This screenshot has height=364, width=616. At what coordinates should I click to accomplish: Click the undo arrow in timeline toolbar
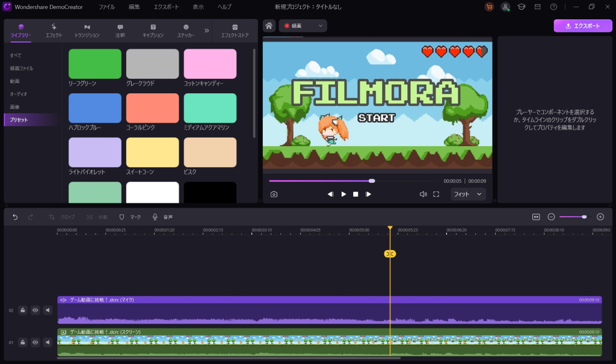[x=15, y=217]
